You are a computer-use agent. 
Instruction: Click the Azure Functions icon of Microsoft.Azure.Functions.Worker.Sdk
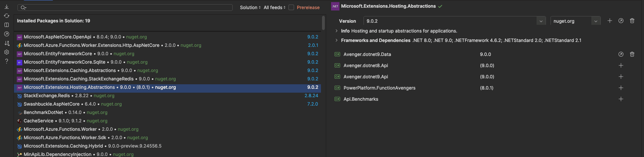tap(20, 138)
